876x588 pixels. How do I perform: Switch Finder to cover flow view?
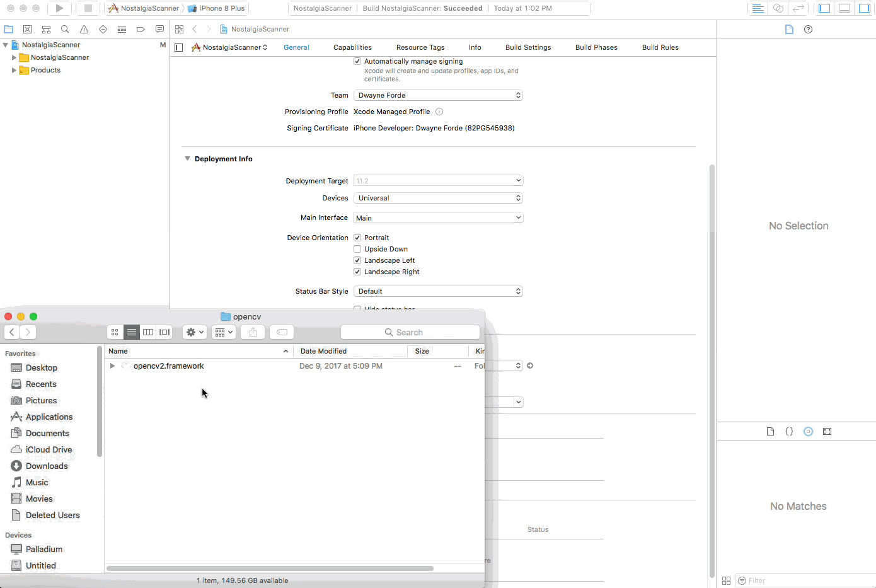click(x=164, y=332)
